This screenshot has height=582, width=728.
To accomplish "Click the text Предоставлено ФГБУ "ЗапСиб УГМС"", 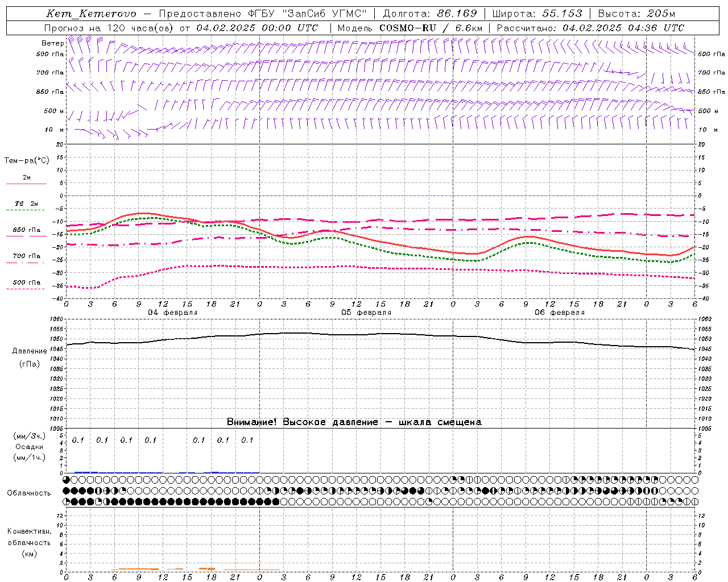I will [x=262, y=14].
